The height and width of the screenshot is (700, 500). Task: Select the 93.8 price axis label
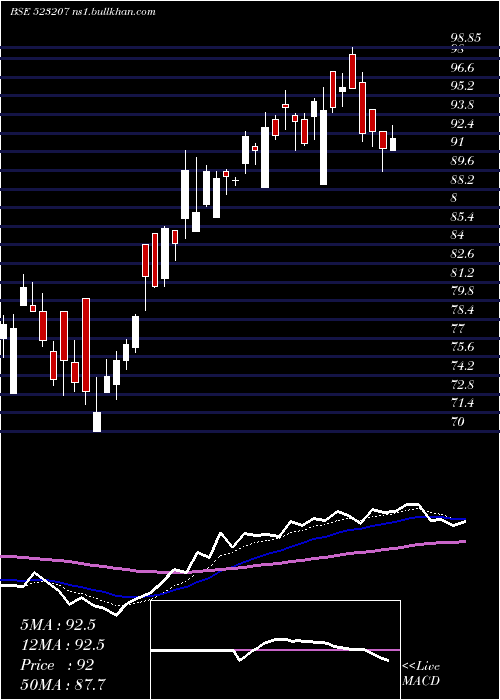(x=462, y=105)
